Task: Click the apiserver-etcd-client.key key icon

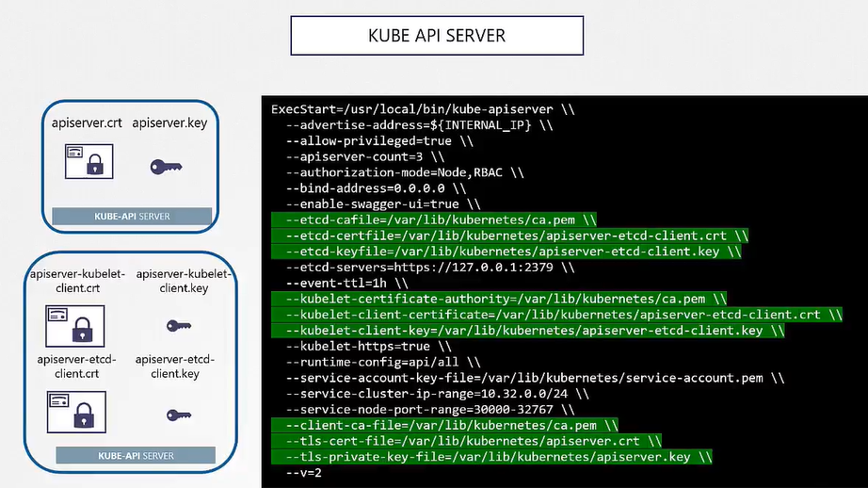Action: (178, 415)
